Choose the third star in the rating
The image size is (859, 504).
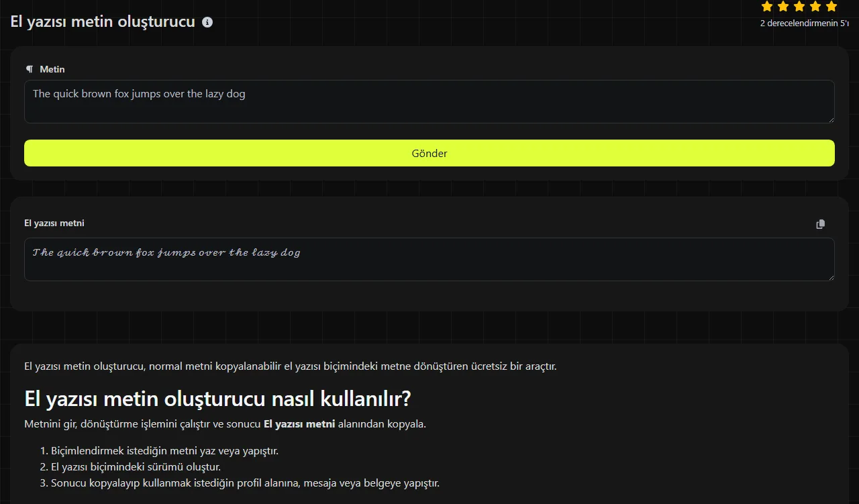pyautogui.click(x=799, y=7)
